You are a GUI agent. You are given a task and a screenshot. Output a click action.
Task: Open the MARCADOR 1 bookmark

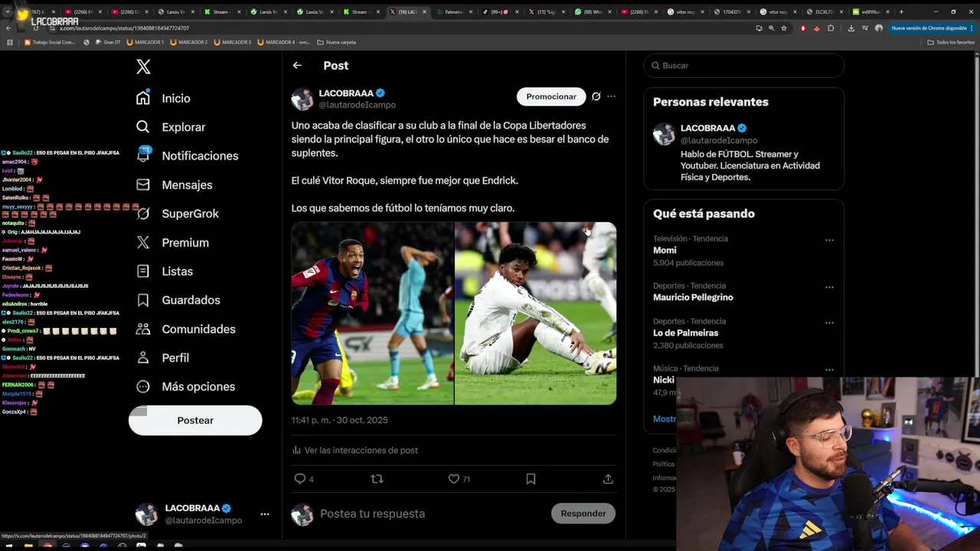click(145, 42)
